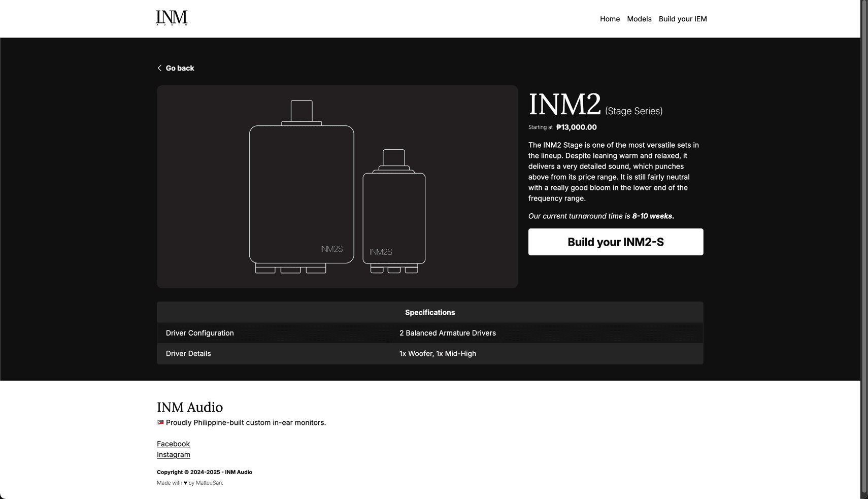Viewport: 868px width, 499px height.
Task: Select Models in the navigation bar
Action: coord(639,19)
